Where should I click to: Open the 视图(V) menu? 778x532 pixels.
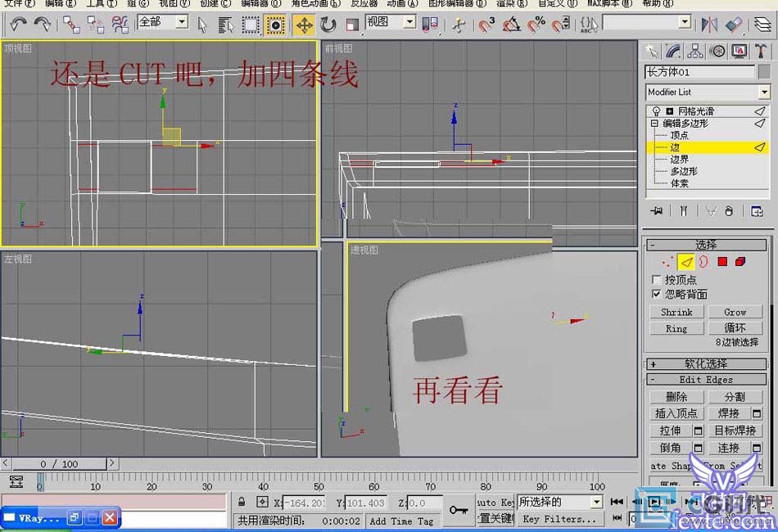[174, 3]
